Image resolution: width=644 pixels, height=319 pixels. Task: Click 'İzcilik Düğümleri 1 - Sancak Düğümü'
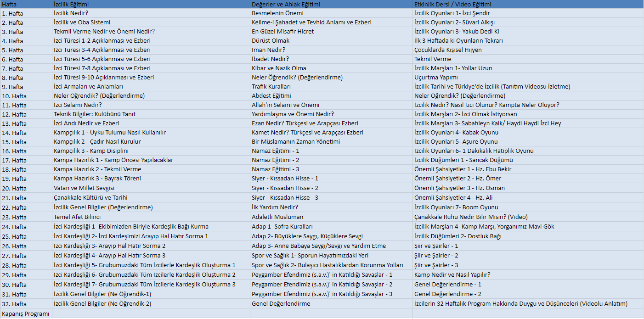[528, 160]
